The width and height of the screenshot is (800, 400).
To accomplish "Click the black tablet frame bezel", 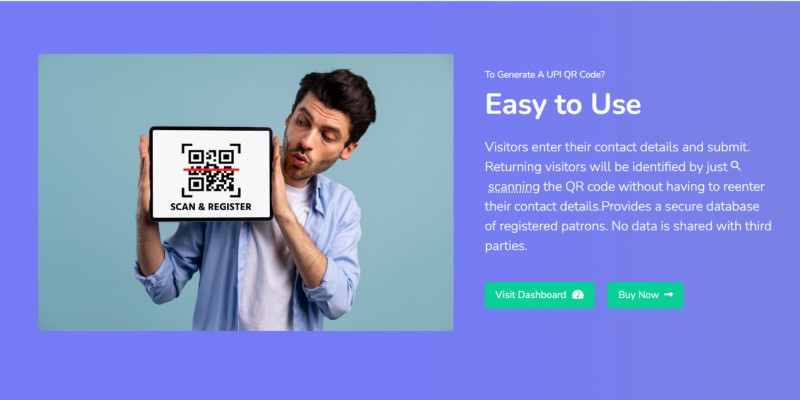I will (211, 129).
